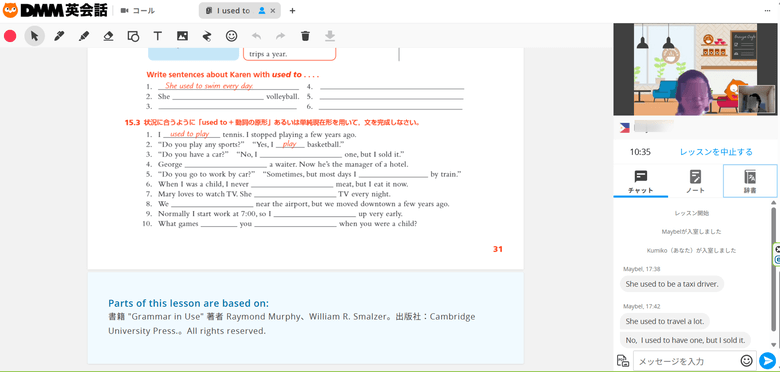Click 'What games ... when you were a child?' line
780x372 pixels.
click(x=287, y=224)
